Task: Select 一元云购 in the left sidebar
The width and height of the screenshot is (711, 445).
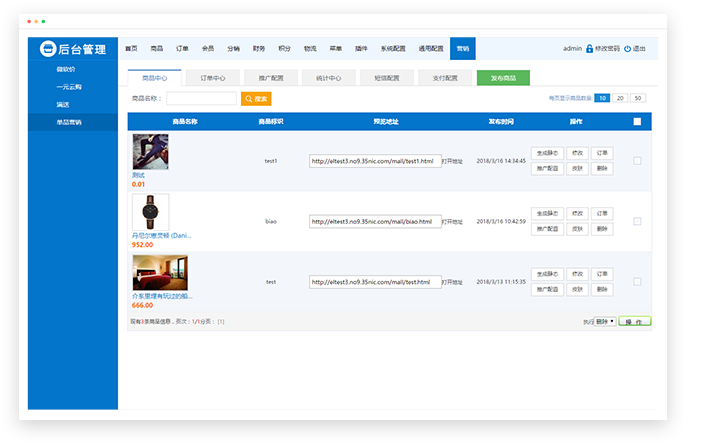Action: click(x=69, y=87)
